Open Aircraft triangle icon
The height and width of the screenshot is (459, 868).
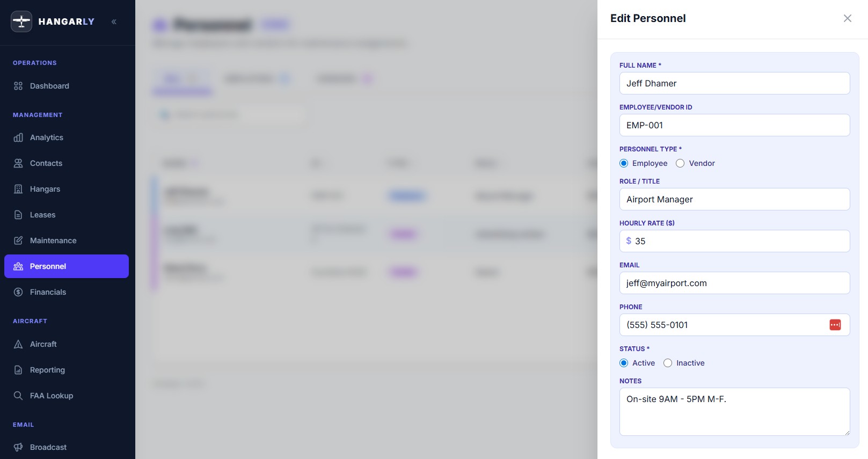(x=18, y=344)
